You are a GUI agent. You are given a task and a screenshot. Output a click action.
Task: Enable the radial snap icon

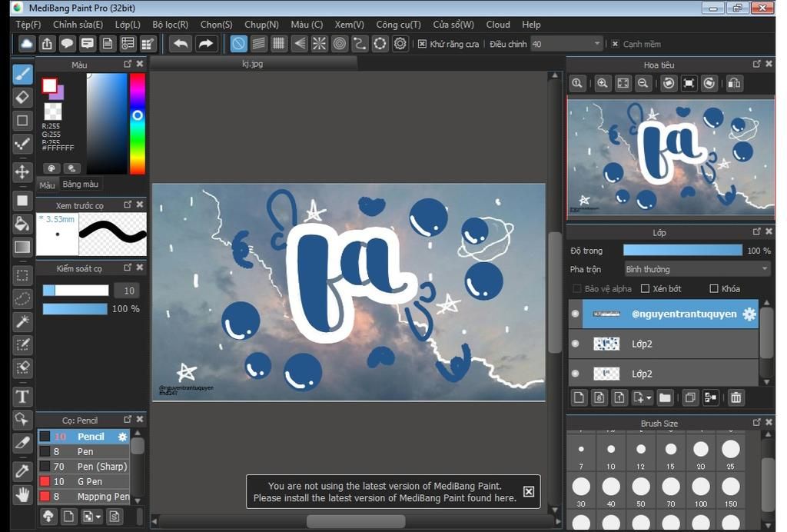tap(319, 44)
